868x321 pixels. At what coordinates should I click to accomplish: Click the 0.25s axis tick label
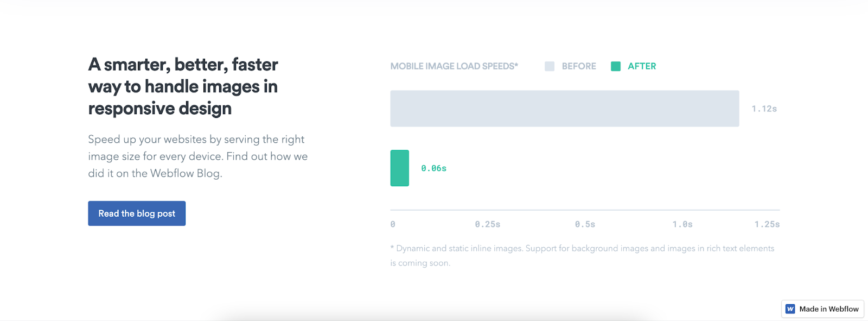[488, 224]
